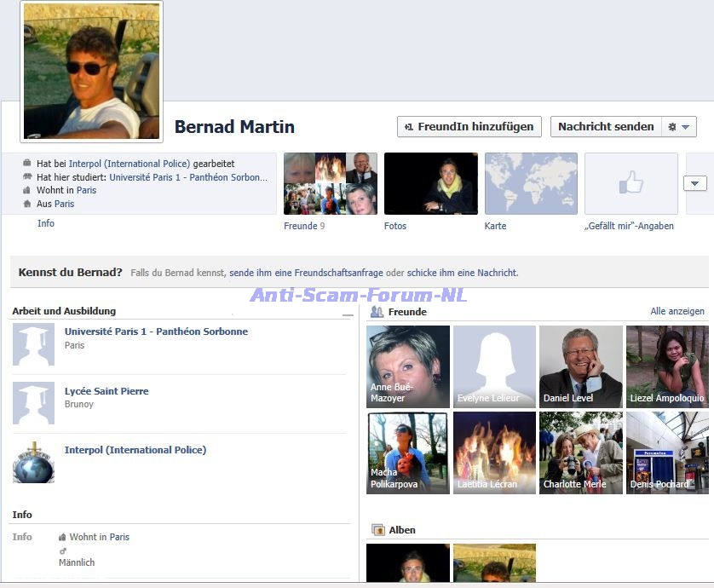Open the gear settings dropdown

click(679, 127)
